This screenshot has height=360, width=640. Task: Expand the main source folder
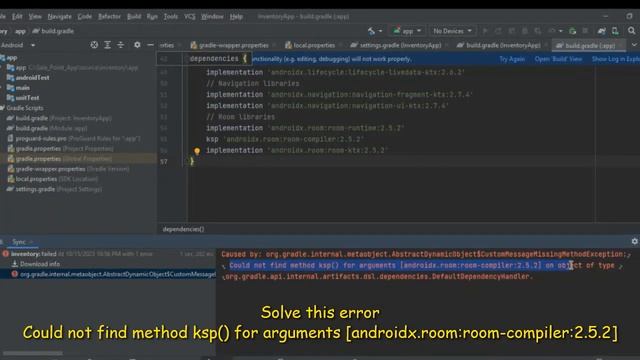(x=19, y=88)
